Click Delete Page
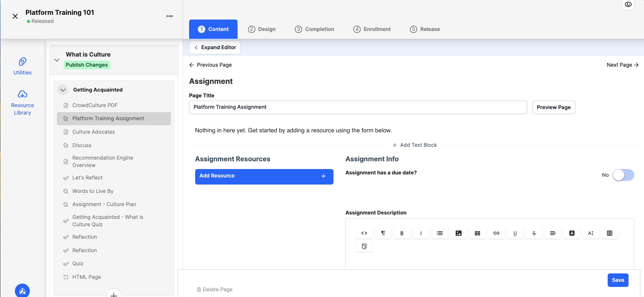644x297 pixels. 215,290
